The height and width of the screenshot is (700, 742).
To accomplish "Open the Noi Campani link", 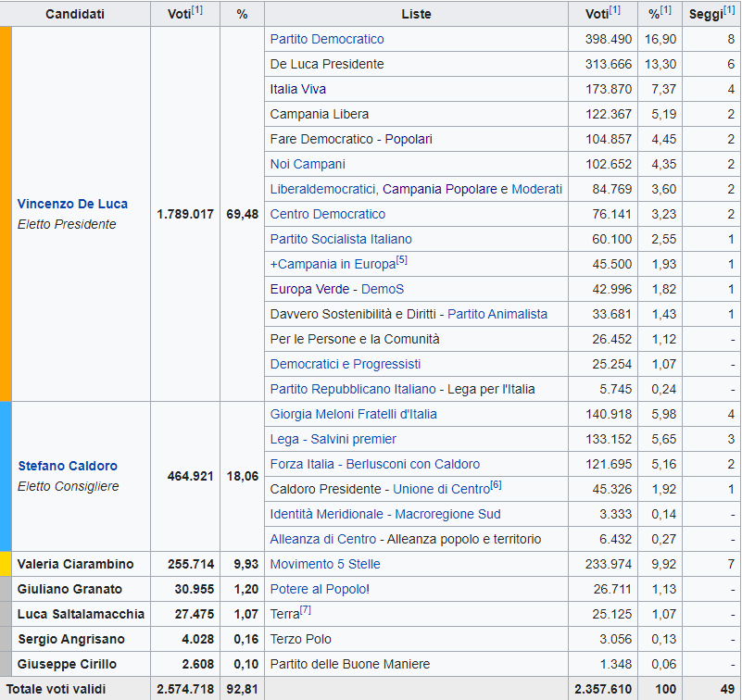I will 307,164.
